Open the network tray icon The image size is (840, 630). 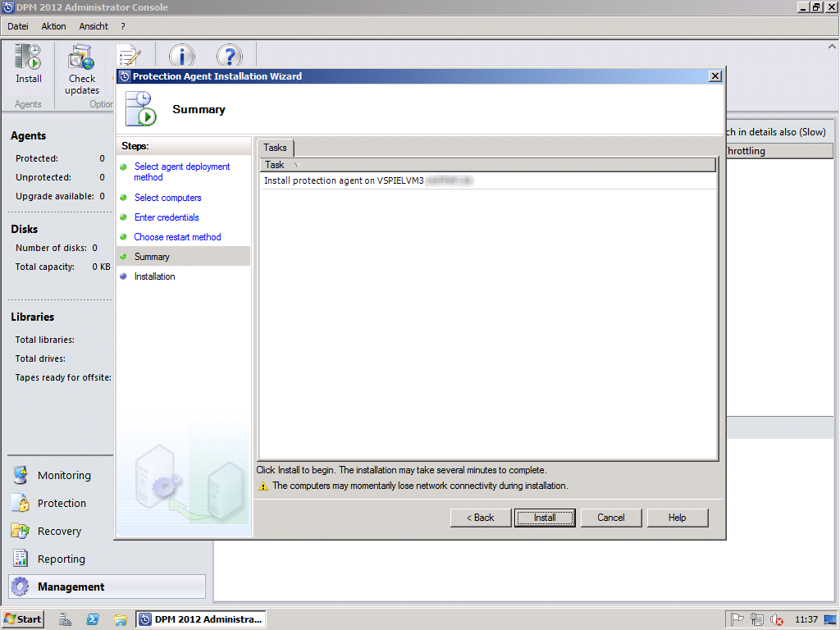[x=757, y=619]
